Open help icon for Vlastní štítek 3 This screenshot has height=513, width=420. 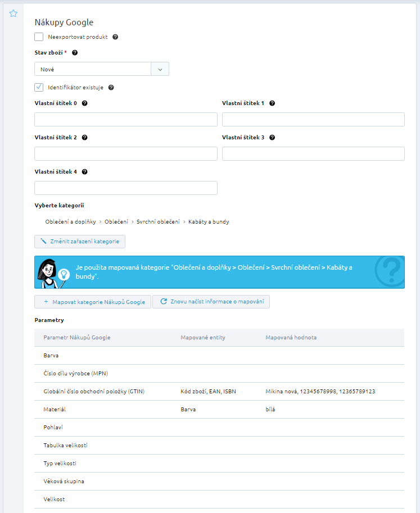pos(272,138)
